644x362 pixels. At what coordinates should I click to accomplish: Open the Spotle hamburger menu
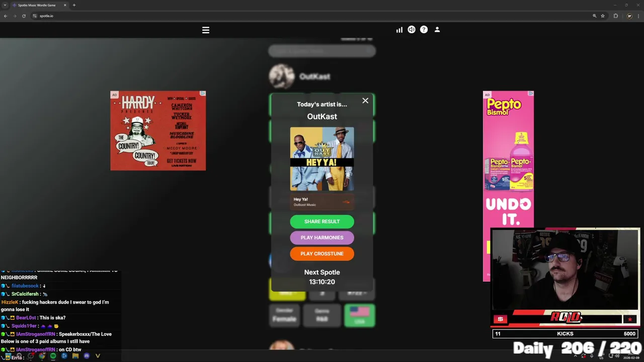pos(206,30)
